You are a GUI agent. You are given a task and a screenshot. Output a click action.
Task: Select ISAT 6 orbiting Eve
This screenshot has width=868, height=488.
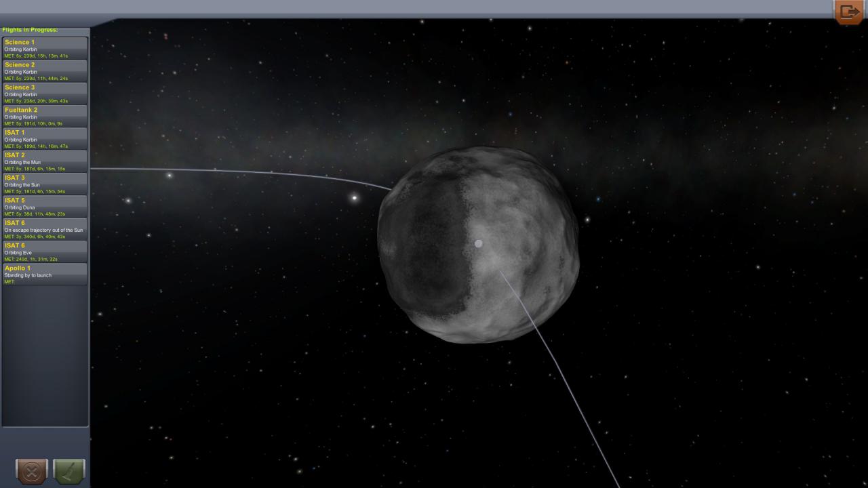tap(45, 251)
